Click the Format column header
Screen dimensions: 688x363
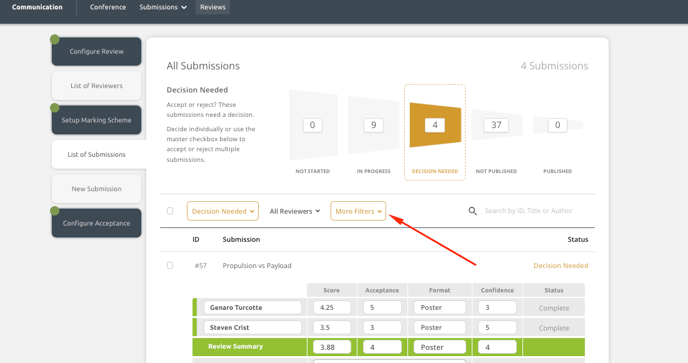pyautogui.click(x=440, y=290)
